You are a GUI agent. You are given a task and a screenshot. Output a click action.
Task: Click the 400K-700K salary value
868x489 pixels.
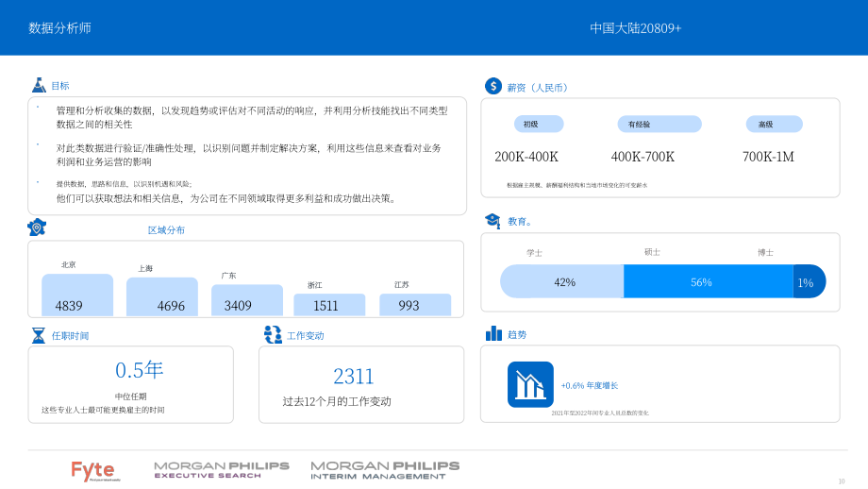[x=643, y=157]
